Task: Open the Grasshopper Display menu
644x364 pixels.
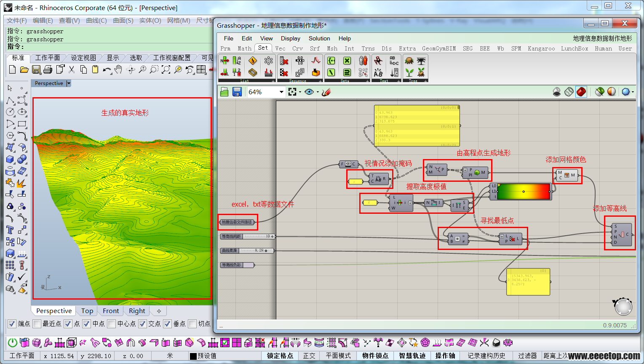Action: click(291, 38)
